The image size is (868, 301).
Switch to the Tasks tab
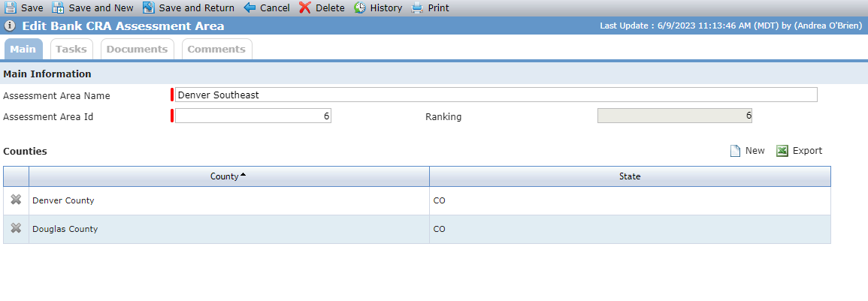(x=71, y=49)
